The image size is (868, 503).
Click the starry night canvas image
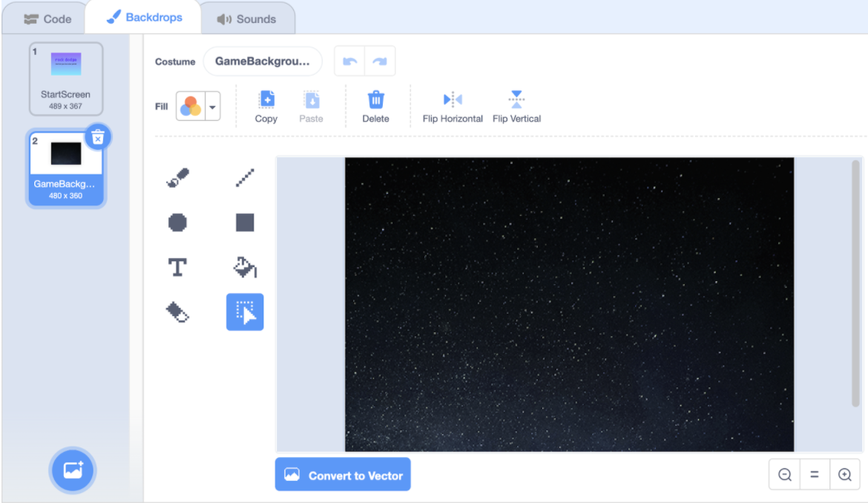click(569, 304)
